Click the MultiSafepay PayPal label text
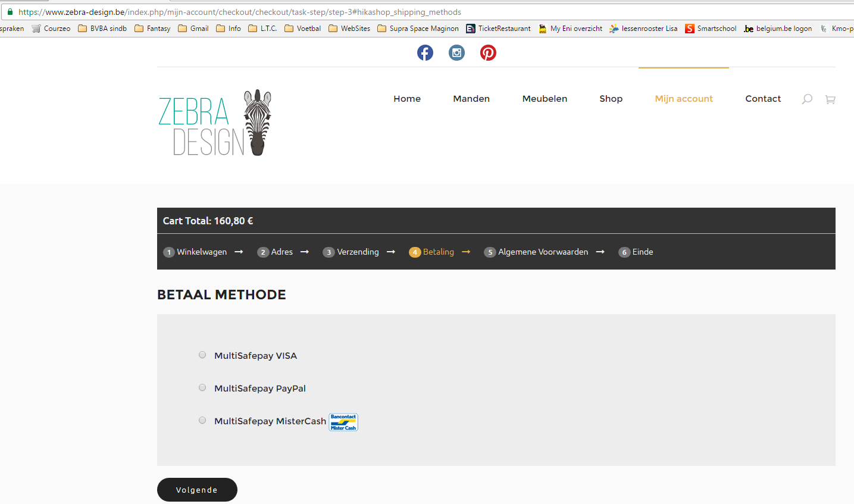 (260, 389)
